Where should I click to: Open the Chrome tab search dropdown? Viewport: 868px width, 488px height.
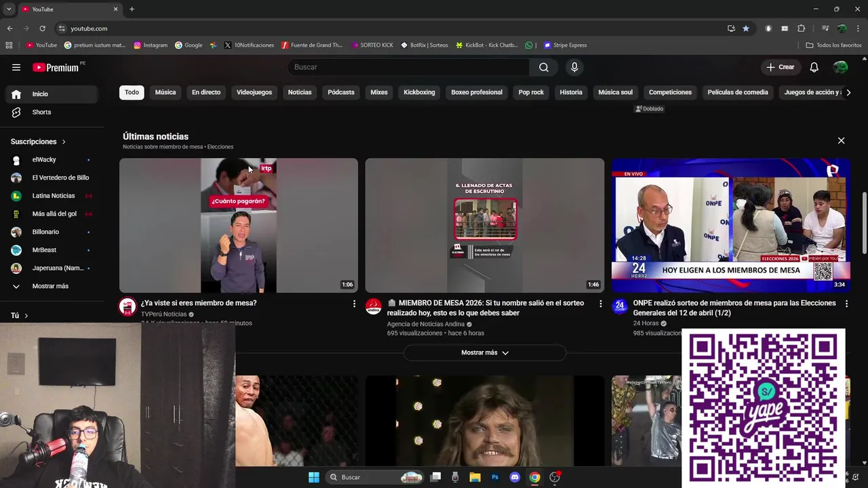pos(9,9)
